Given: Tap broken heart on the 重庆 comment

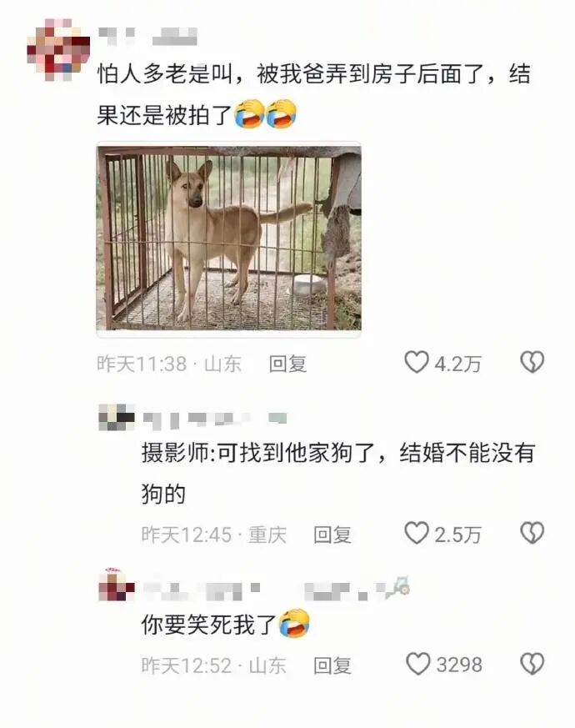Looking at the screenshot, I should [x=532, y=533].
